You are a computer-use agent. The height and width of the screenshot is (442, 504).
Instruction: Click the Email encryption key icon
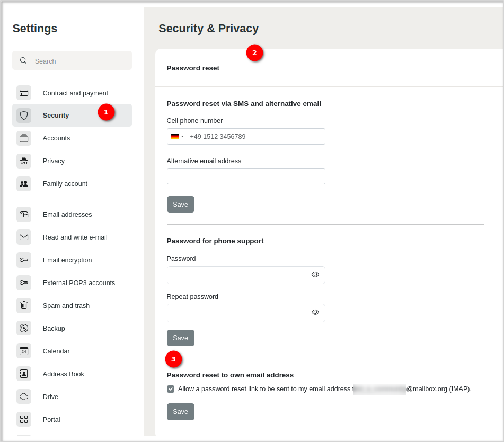point(24,260)
